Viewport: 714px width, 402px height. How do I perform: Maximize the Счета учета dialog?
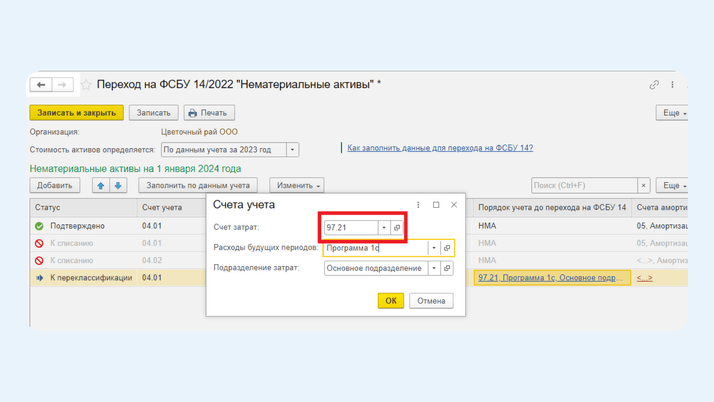coord(436,205)
